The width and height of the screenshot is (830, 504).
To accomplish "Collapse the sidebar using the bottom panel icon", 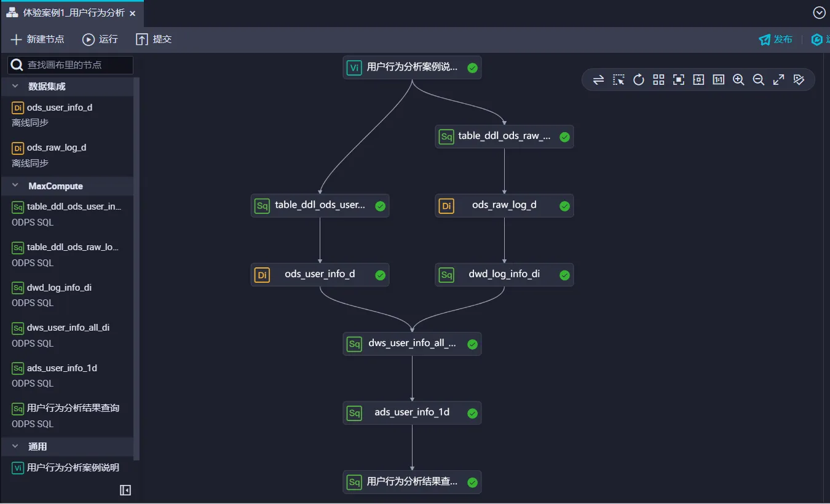I will [x=125, y=490].
